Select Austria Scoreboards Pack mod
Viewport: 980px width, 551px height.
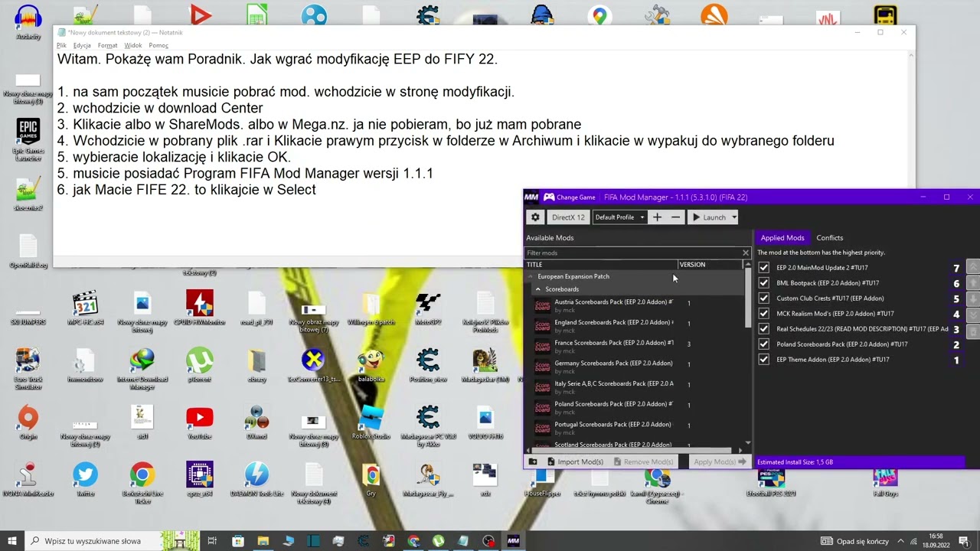637,305
